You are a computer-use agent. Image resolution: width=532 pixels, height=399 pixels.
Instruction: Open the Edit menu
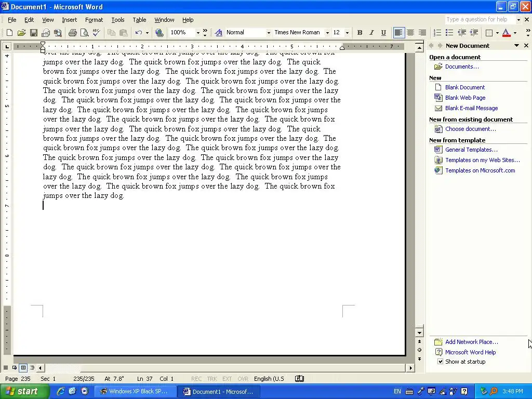pos(29,20)
